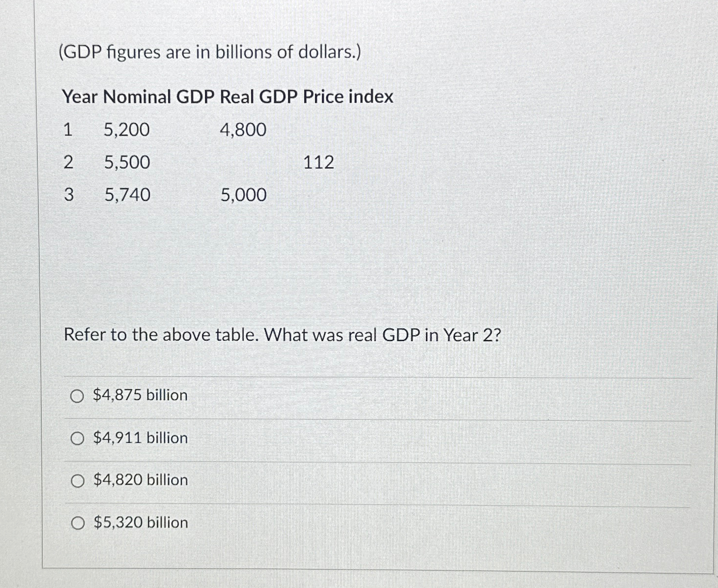Screen dimensions: 718x588
Task: Select the $4,911 billion radio button
Action: (x=78, y=439)
